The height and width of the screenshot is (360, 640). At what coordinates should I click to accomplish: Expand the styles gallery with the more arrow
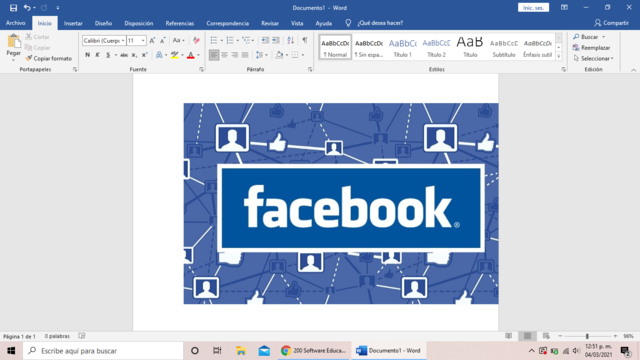tap(559, 56)
